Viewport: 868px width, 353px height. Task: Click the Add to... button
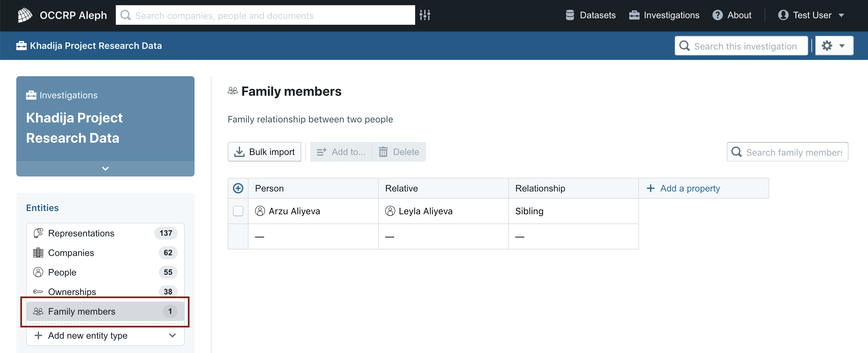[x=341, y=152]
